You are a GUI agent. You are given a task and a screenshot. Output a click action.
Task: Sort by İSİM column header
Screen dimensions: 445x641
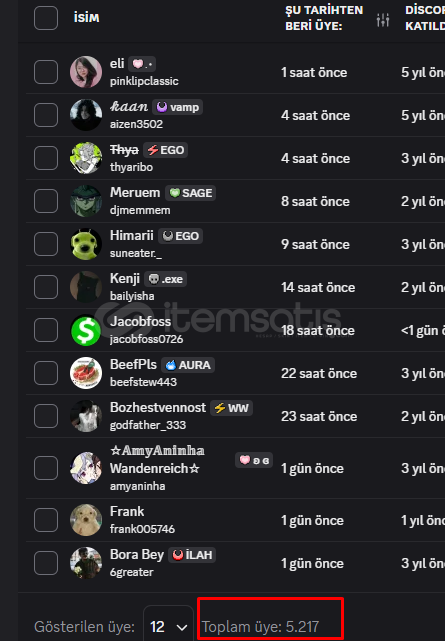coord(86,18)
